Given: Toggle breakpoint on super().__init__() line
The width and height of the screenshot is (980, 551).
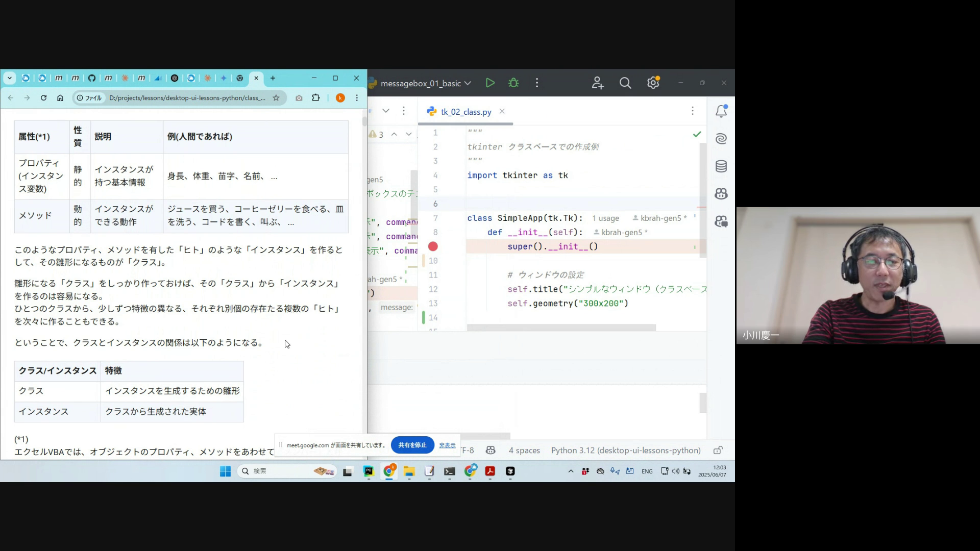Looking at the screenshot, I should point(433,246).
